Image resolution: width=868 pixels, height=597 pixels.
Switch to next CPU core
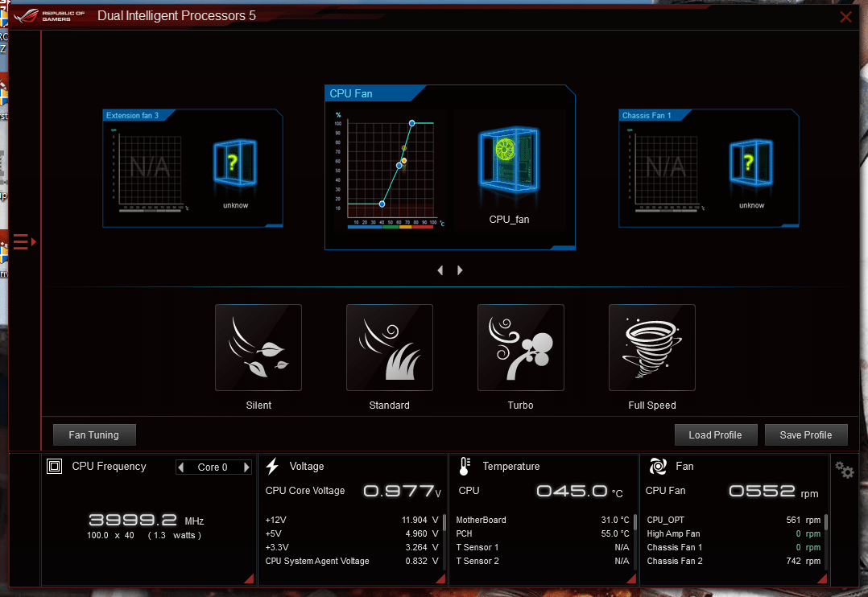(246, 467)
